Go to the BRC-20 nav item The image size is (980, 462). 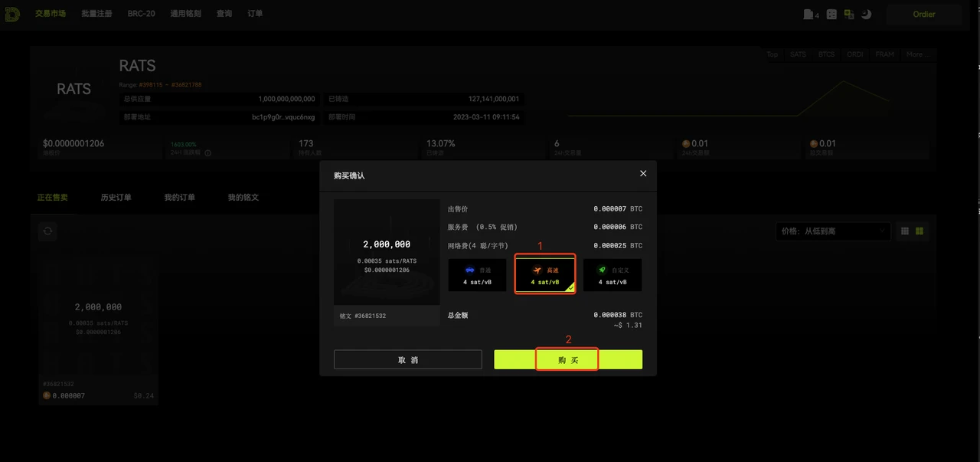coord(142,14)
